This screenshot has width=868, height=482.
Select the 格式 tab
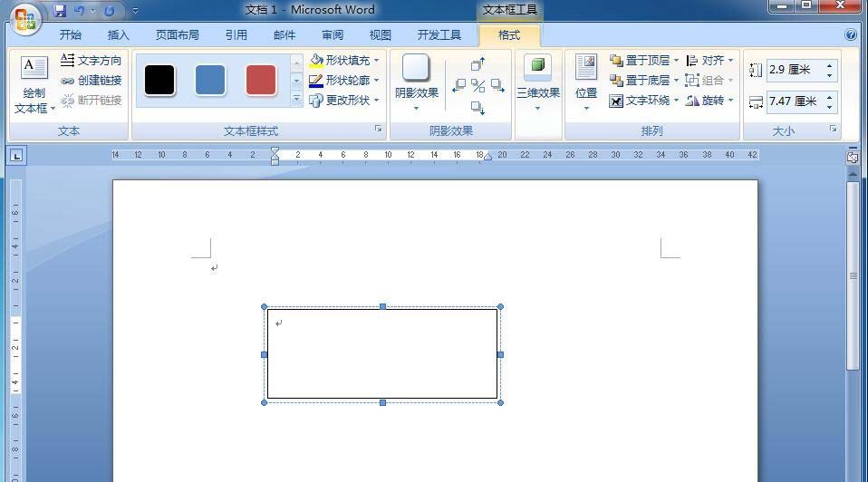(508, 34)
